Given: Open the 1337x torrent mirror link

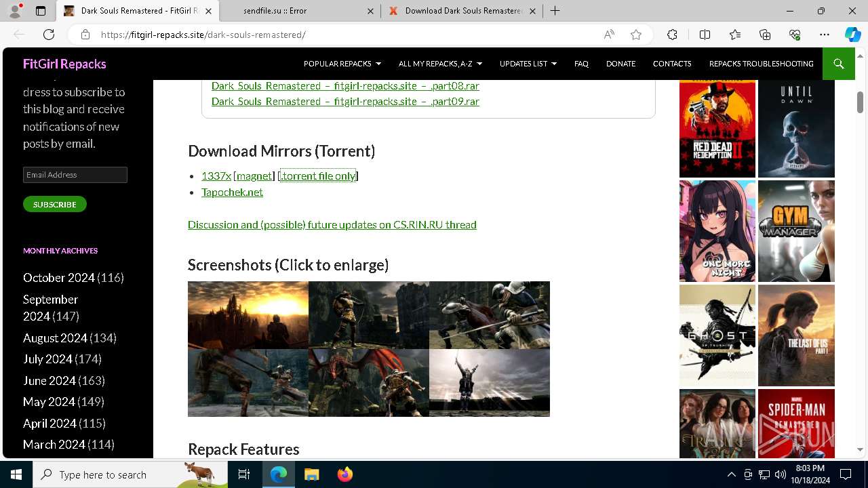Looking at the screenshot, I should pyautogui.click(x=216, y=176).
